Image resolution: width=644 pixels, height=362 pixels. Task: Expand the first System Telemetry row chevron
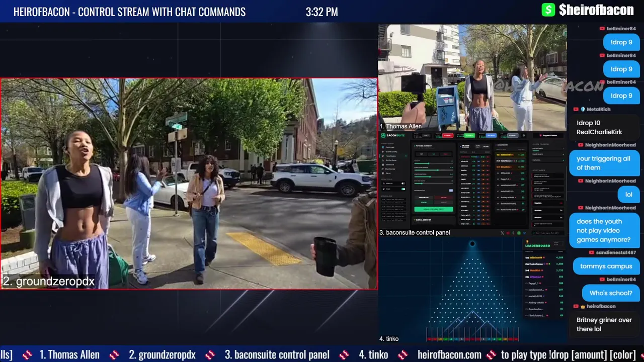[563, 148]
